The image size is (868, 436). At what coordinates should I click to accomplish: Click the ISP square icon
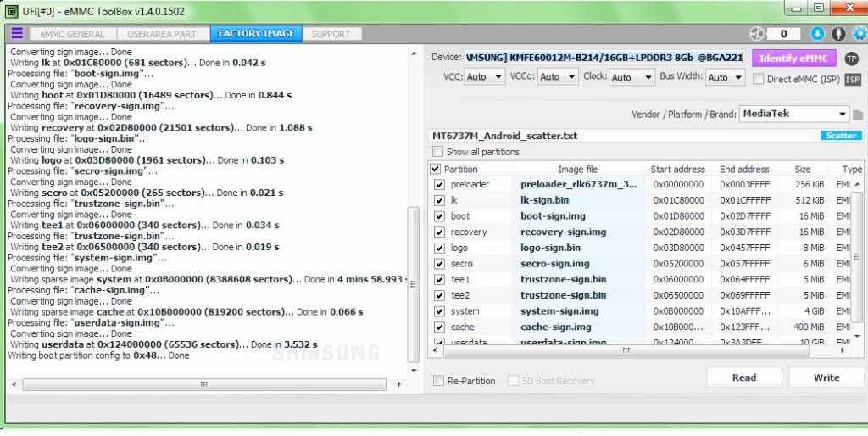tap(853, 79)
